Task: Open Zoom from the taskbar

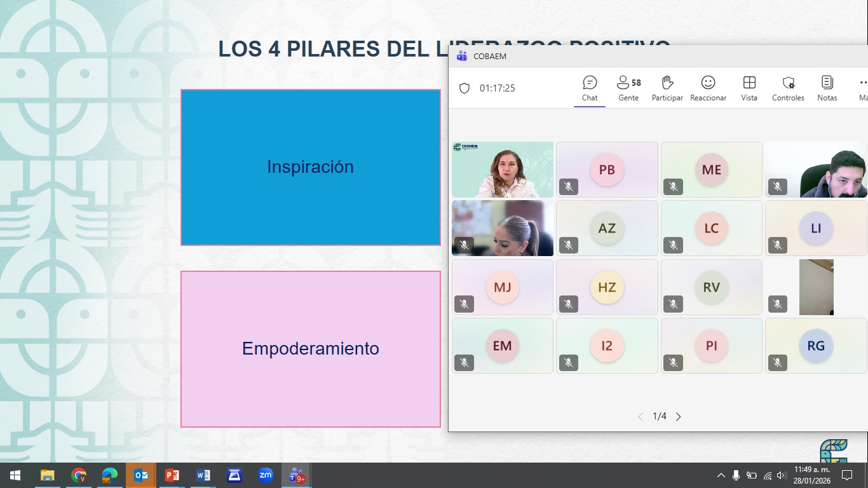Action: 266,475
